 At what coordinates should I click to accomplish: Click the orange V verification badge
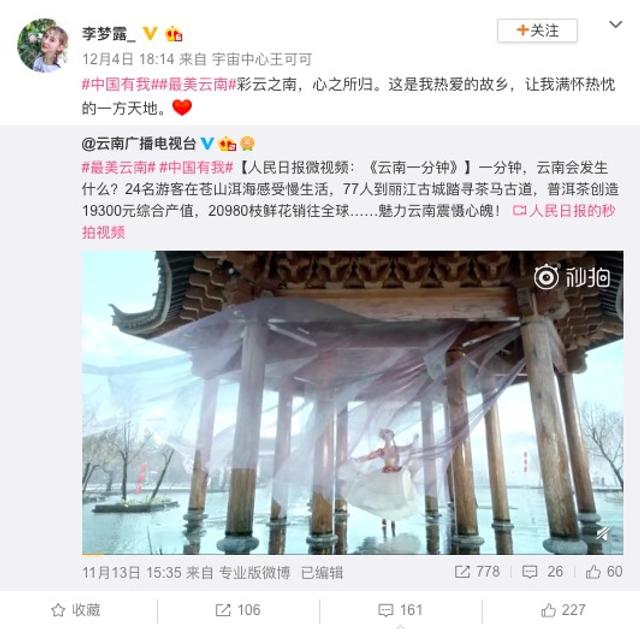pyautogui.click(x=150, y=33)
